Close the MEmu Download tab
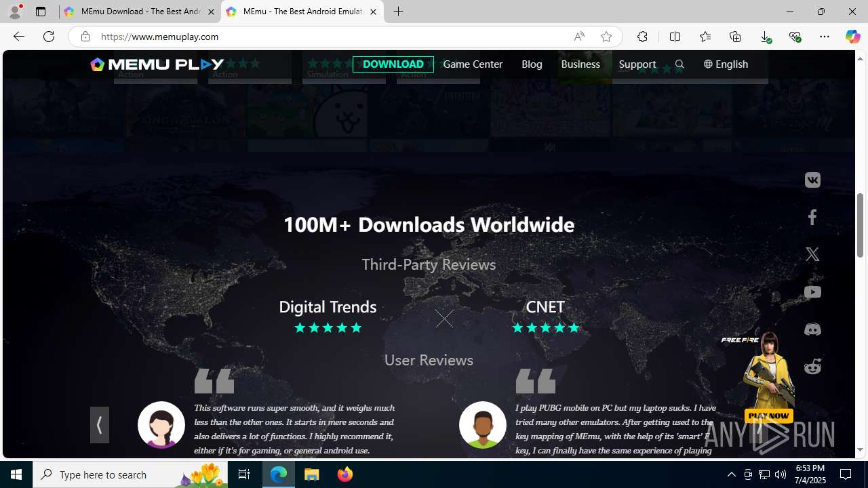 (211, 12)
